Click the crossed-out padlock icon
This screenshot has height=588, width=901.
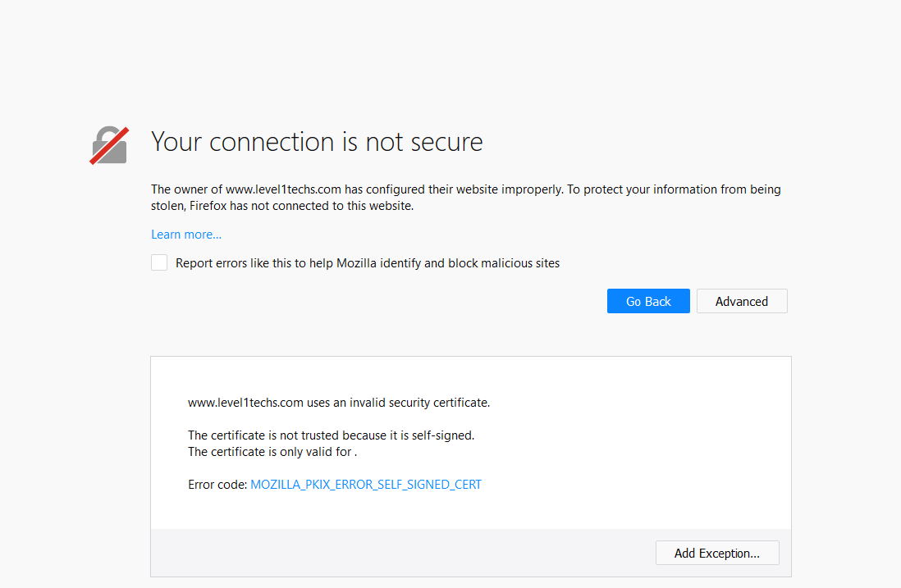tap(109, 145)
